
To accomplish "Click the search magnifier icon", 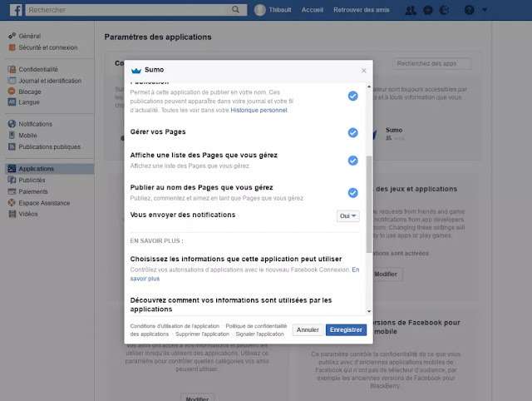I will point(235,9).
